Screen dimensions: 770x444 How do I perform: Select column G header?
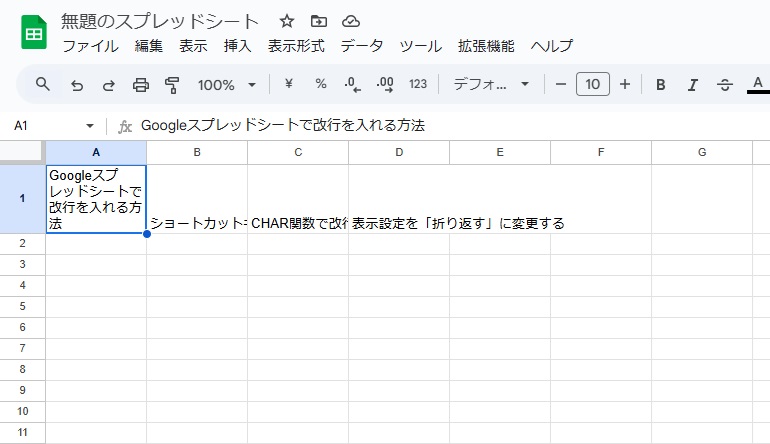(702, 152)
